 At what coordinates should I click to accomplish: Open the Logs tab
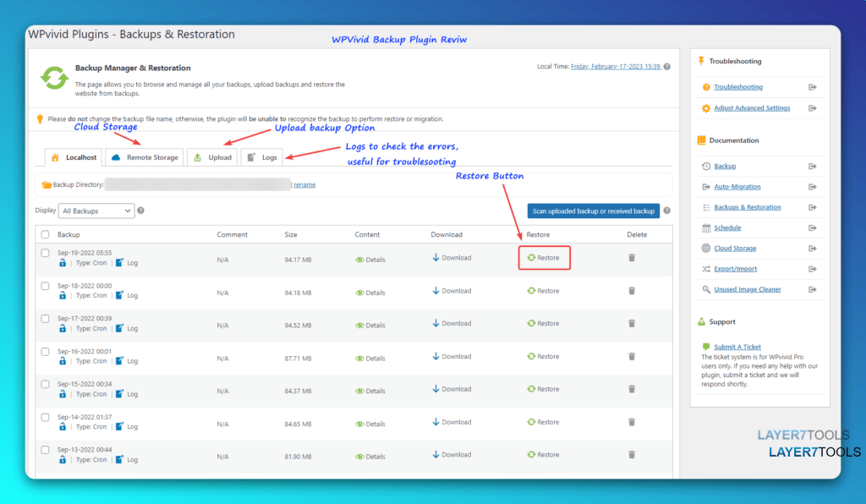[x=262, y=157]
